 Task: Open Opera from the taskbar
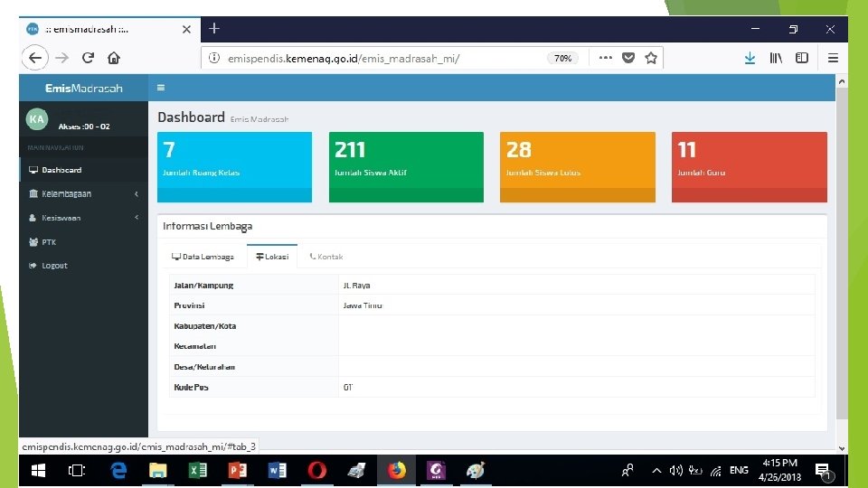click(x=317, y=471)
